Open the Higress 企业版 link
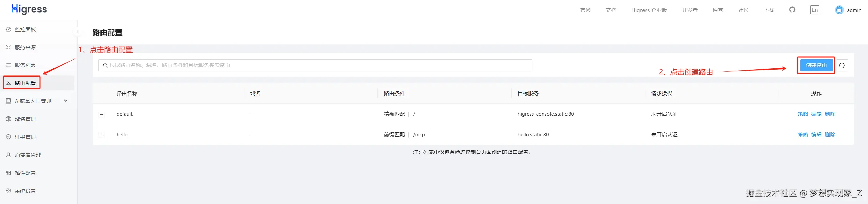 pos(649,10)
